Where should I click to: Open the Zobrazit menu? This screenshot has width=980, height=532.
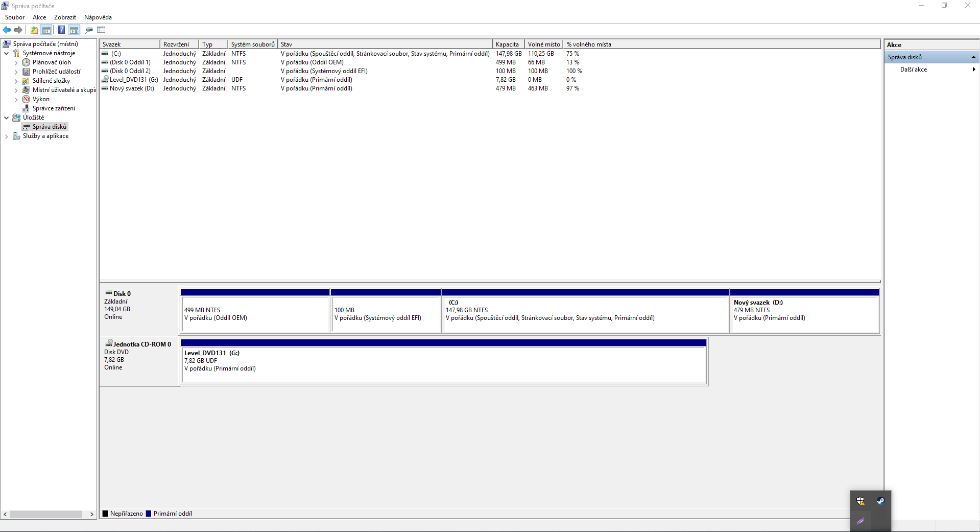pyautogui.click(x=65, y=17)
